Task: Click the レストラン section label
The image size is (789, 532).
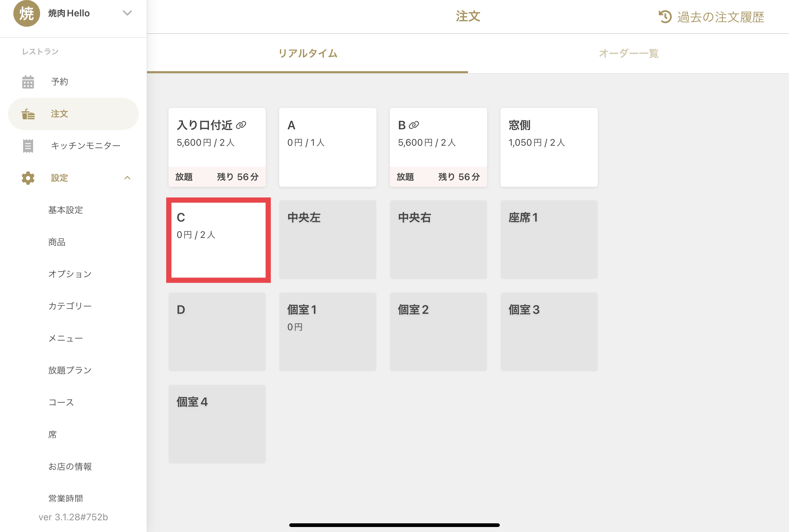Action: pyautogui.click(x=40, y=51)
